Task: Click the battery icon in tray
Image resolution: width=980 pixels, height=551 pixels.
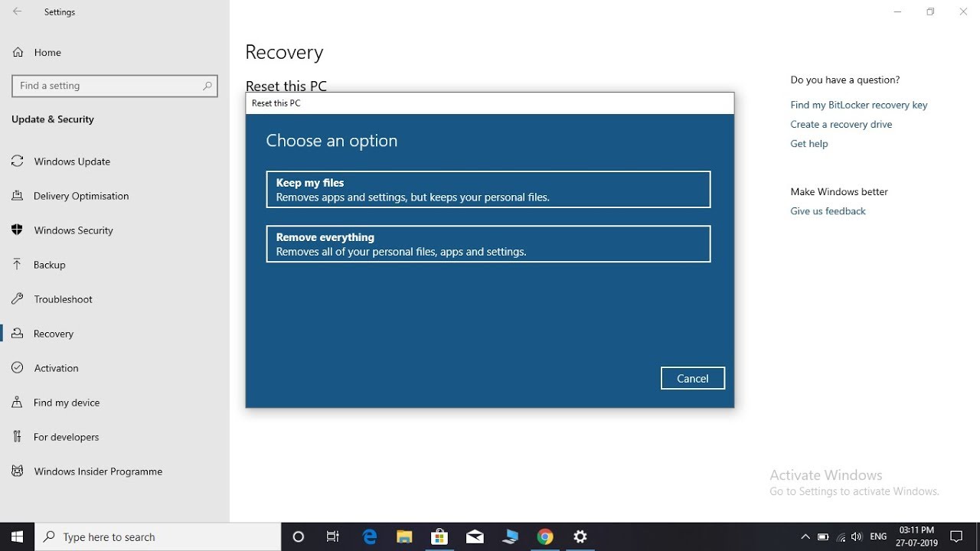Action: (823, 536)
